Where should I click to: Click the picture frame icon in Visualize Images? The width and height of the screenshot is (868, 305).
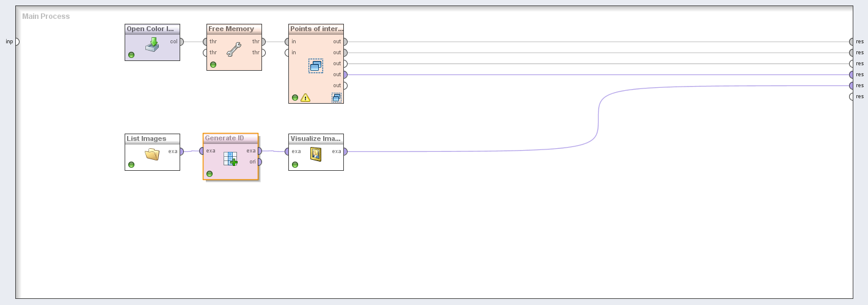(316, 154)
